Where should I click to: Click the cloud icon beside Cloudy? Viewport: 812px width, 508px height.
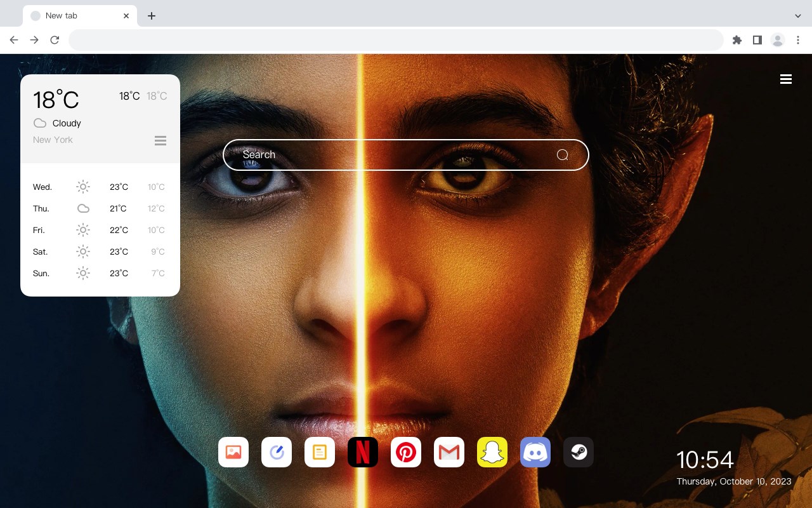click(x=40, y=123)
